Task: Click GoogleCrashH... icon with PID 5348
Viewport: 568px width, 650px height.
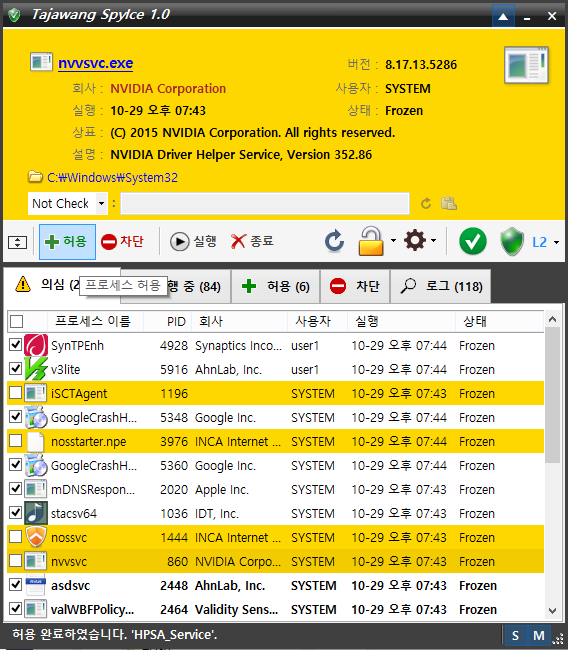Action: coord(36,417)
